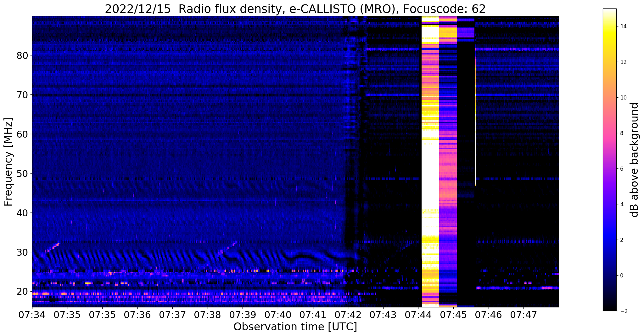644x336 pixels.
Task: Click the y-axis tick label 30
Action: 22,252
